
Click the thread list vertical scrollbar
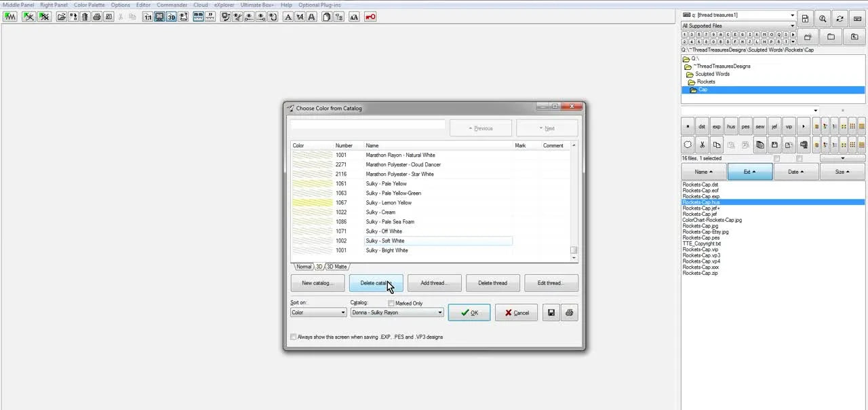pos(574,201)
